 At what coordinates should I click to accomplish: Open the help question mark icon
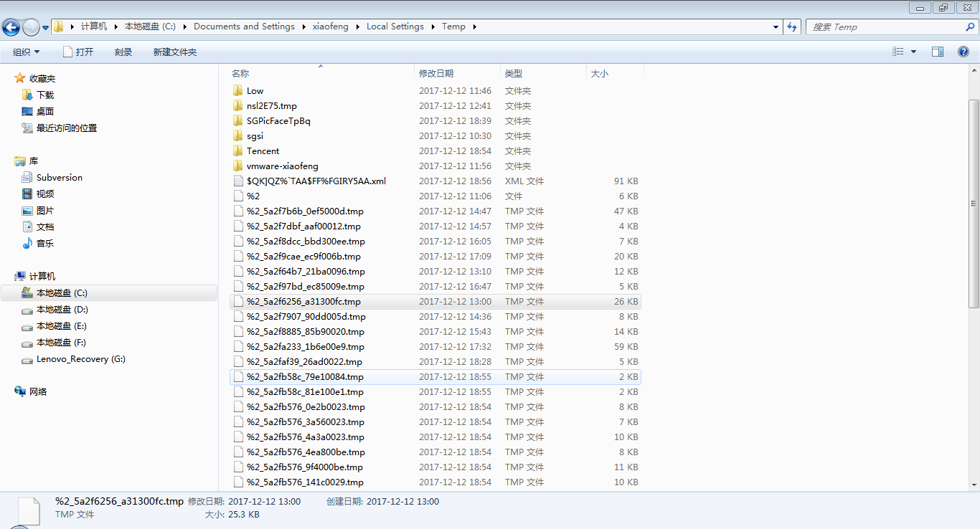[x=963, y=52]
